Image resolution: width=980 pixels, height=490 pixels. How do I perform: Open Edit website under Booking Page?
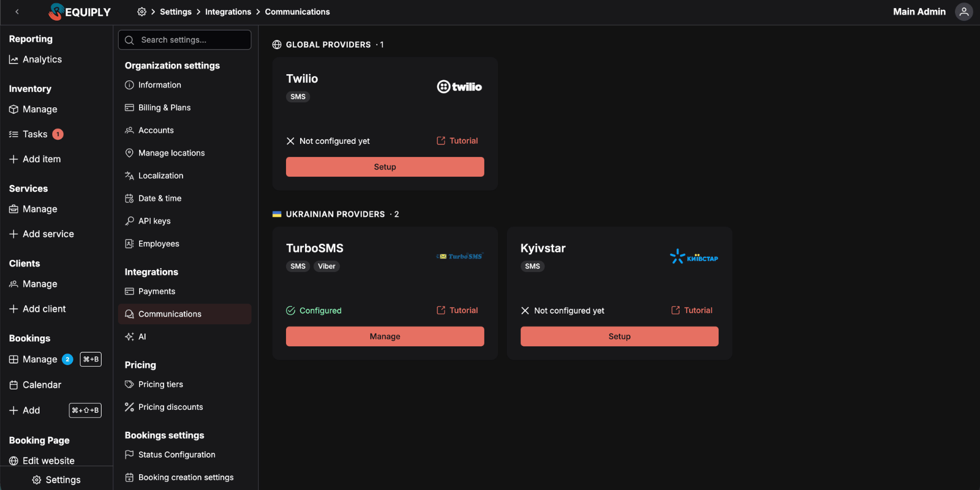click(x=42, y=461)
